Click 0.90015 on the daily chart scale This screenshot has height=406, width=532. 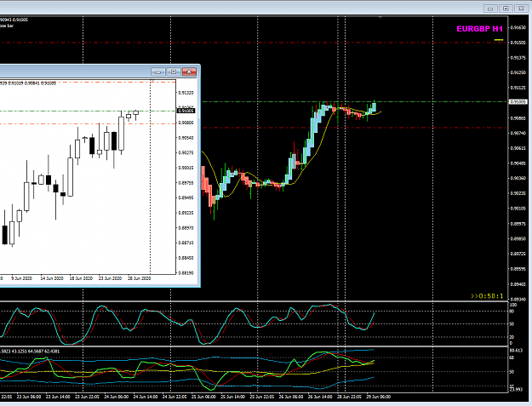[x=186, y=168]
